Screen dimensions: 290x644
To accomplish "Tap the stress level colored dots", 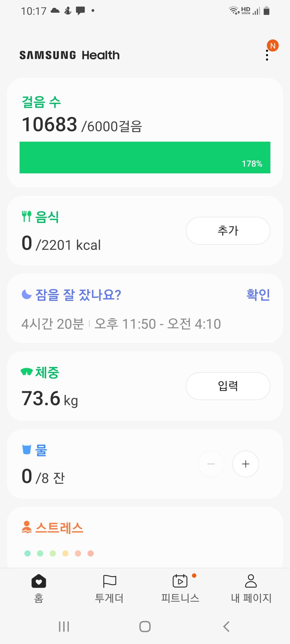I will tap(59, 553).
